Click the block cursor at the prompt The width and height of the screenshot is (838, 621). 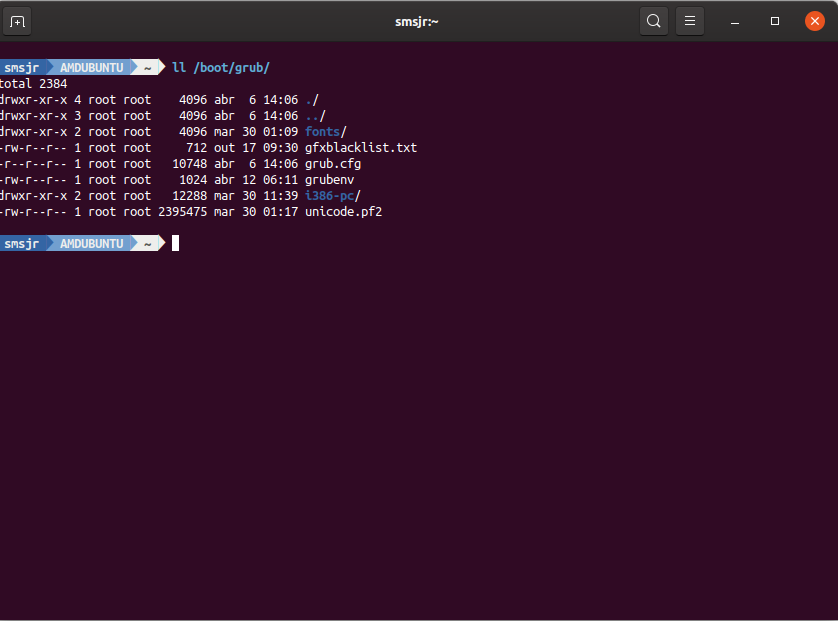click(x=175, y=243)
